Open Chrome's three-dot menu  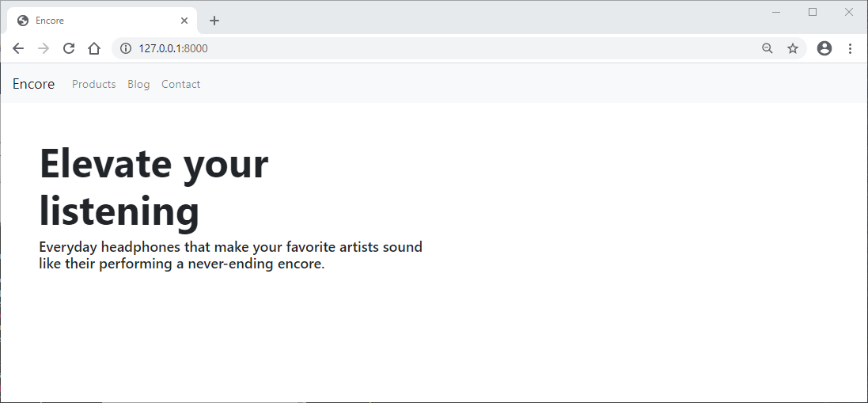(x=850, y=48)
